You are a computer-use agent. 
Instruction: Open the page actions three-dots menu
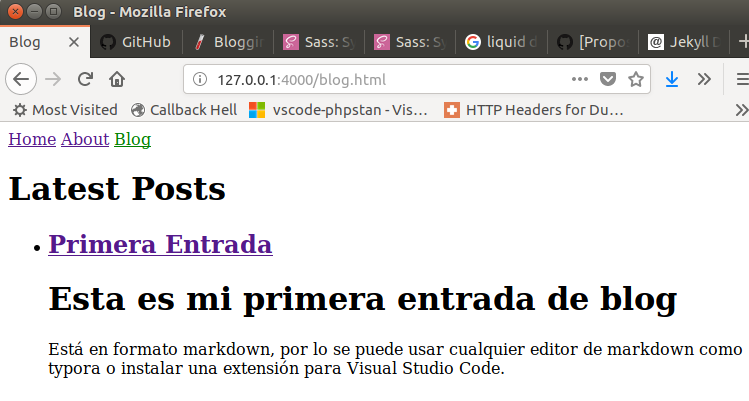[579, 79]
